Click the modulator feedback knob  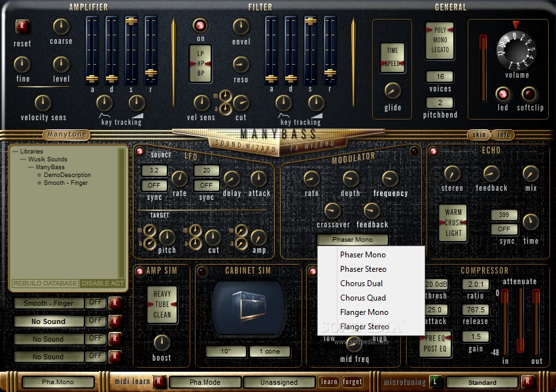tap(372, 211)
